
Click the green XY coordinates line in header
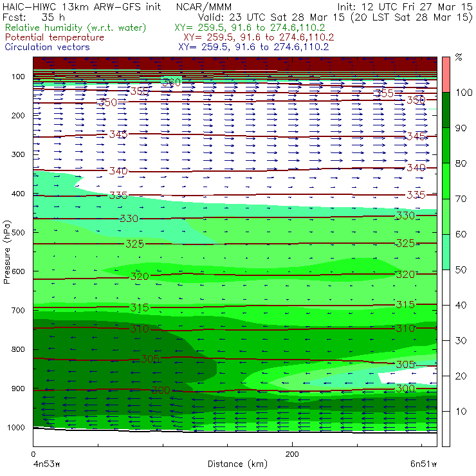tap(250, 28)
